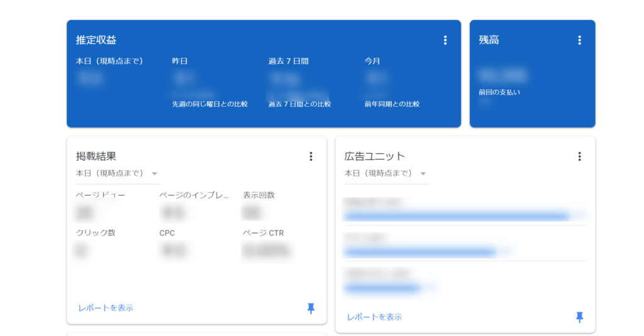The width and height of the screenshot is (644, 336).
Task: Open レポートを表示 link in 広告ユニット card
Action: [374, 317]
